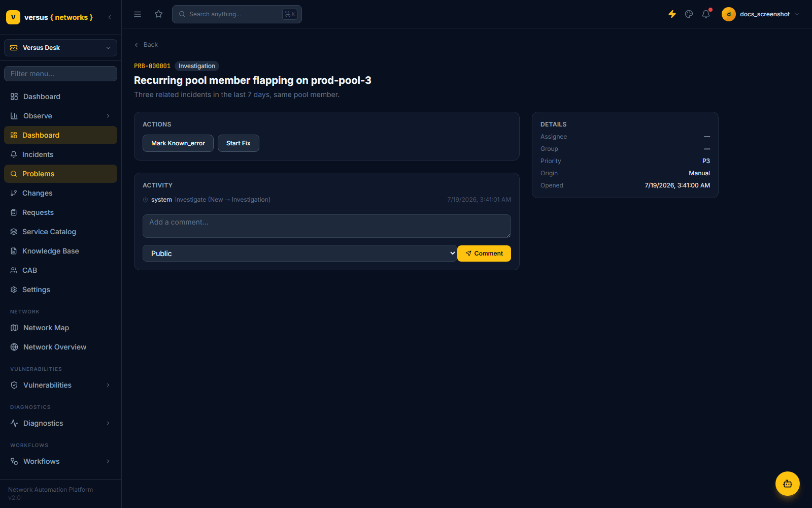Click the Incidents bell icon in sidebar
This screenshot has height=508, width=812.
[x=14, y=154]
